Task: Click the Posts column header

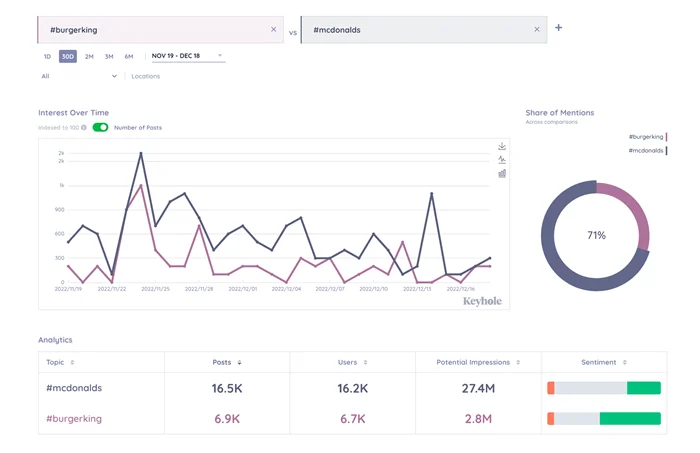Action: (222, 362)
